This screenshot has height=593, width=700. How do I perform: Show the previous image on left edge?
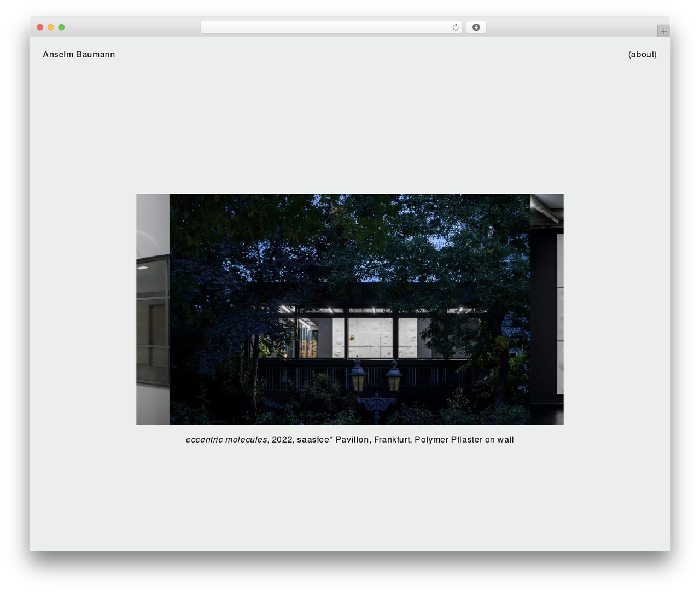(153, 309)
